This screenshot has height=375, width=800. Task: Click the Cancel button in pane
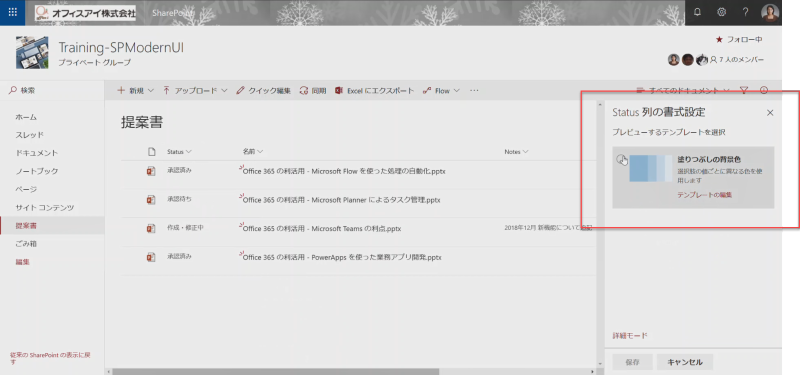pos(685,362)
